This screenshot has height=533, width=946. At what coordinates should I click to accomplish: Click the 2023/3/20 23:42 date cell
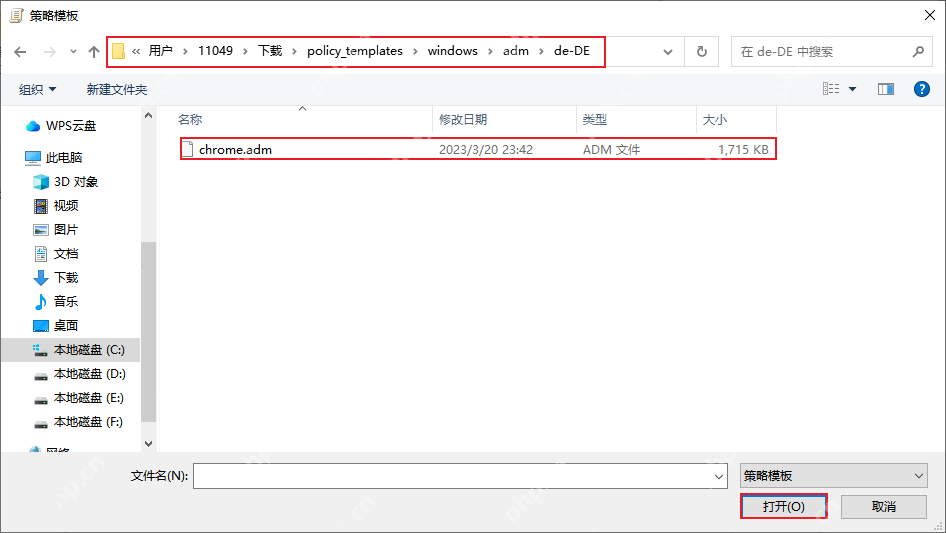486,150
